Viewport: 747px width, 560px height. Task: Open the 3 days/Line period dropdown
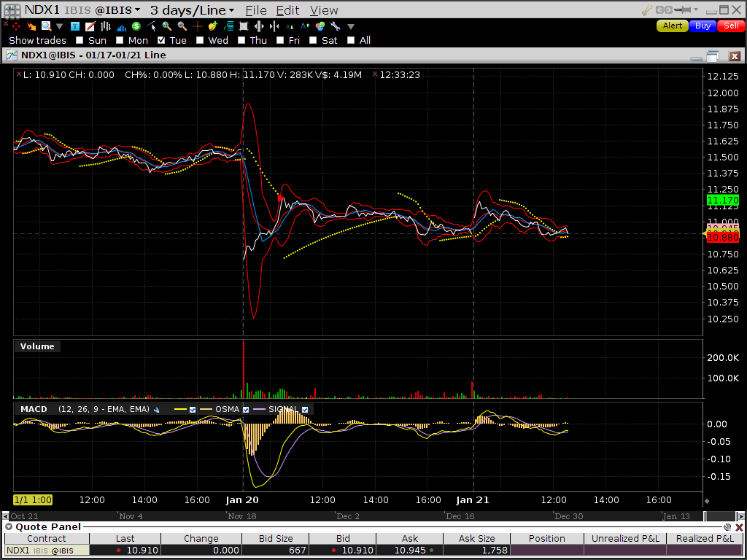click(x=231, y=10)
